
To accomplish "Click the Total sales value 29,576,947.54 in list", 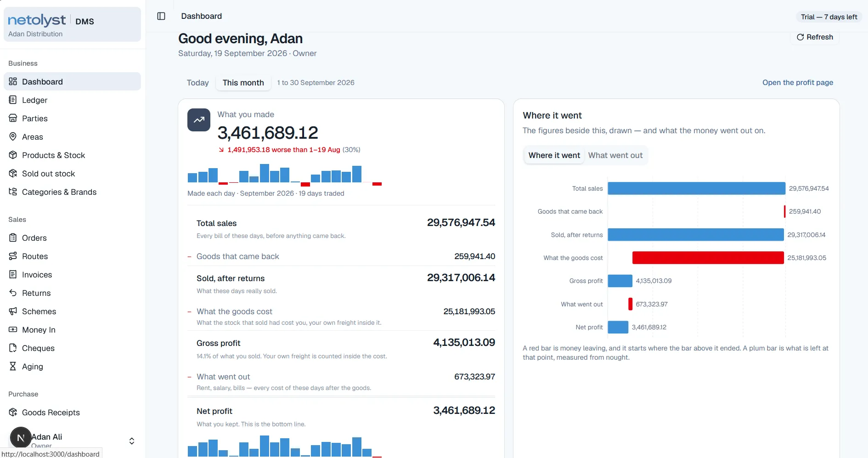I will (461, 223).
